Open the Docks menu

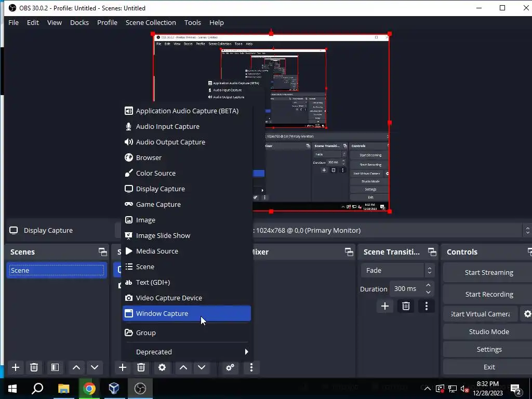click(79, 23)
